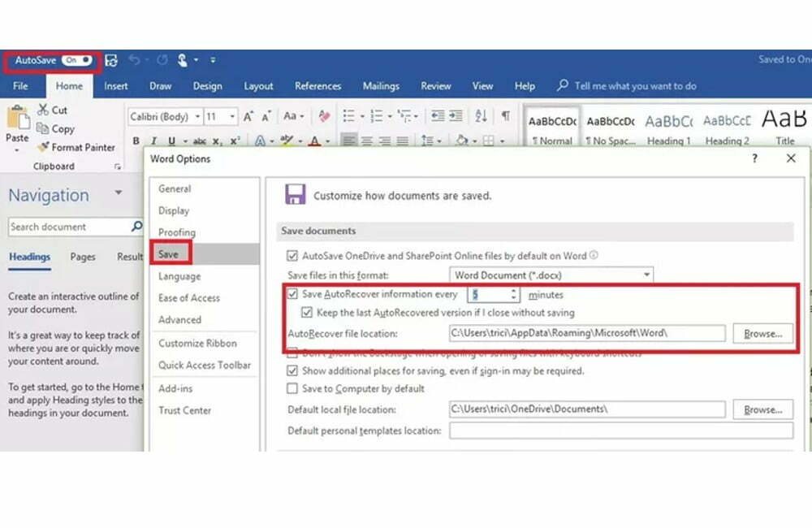Click the Increase Font Size icon
The image size is (812, 528).
pyautogui.click(x=249, y=116)
